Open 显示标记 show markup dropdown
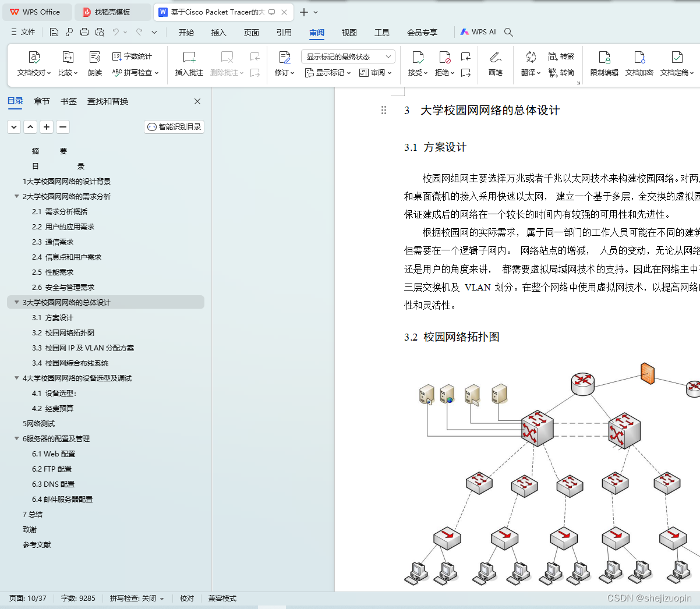700x609 pixels. click(328, 73)
